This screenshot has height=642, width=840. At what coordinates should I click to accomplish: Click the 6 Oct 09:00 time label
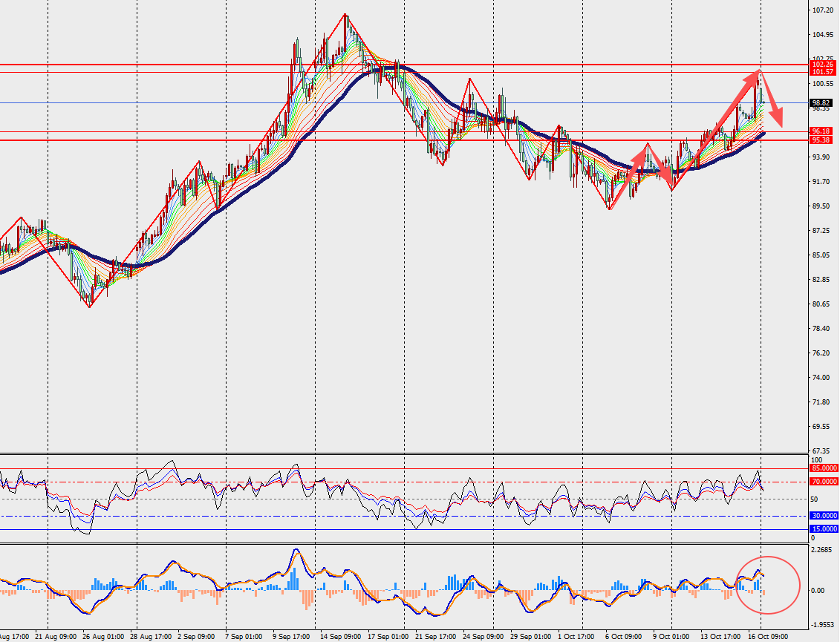point(624,637)
